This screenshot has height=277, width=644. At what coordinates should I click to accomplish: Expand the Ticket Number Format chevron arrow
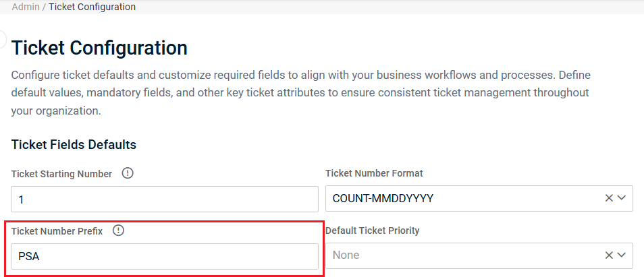click(x=622, y=198)
